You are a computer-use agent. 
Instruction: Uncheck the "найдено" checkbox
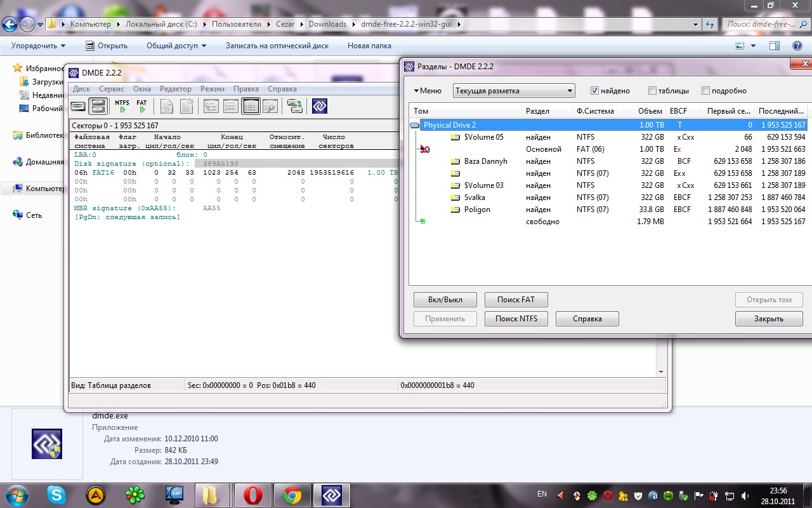point(594,91)
